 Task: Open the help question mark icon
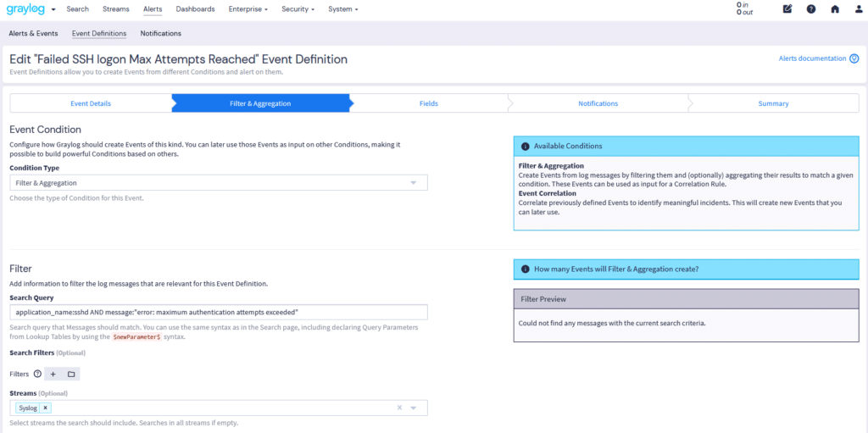811,9
